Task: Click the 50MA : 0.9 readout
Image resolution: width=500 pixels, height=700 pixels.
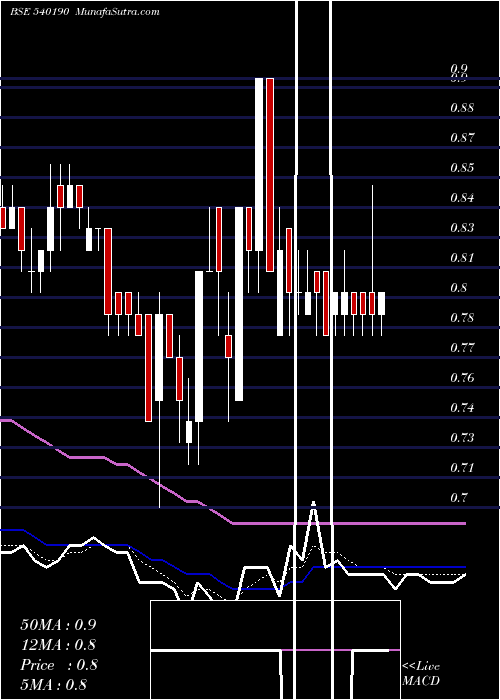Action: point(58,625)
